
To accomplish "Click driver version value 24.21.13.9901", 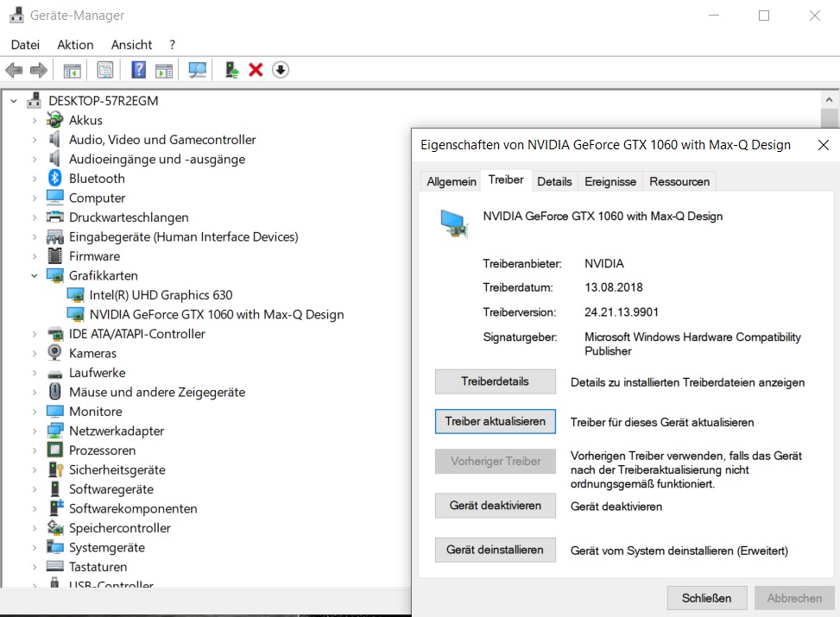I will pyautogui.click(x=622, y=312).
